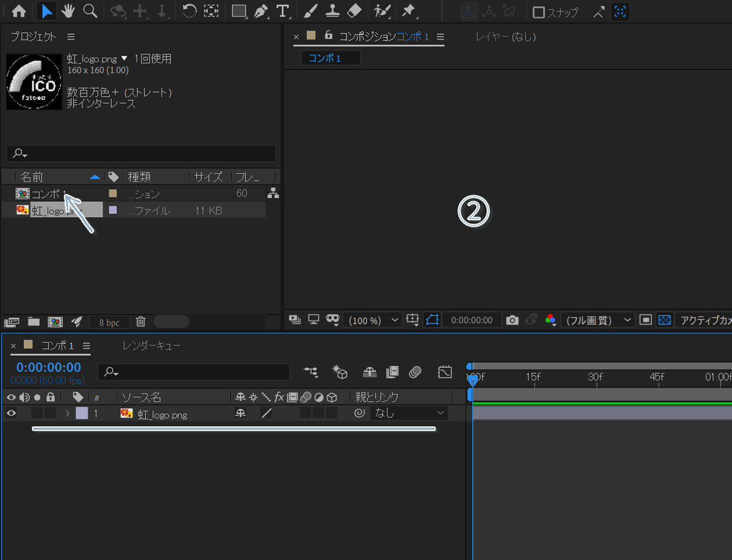Open the parent なし dropdown for 虹_logo.png
The image size is (732, 560).
pyautogui.click(x=409, y=413)
